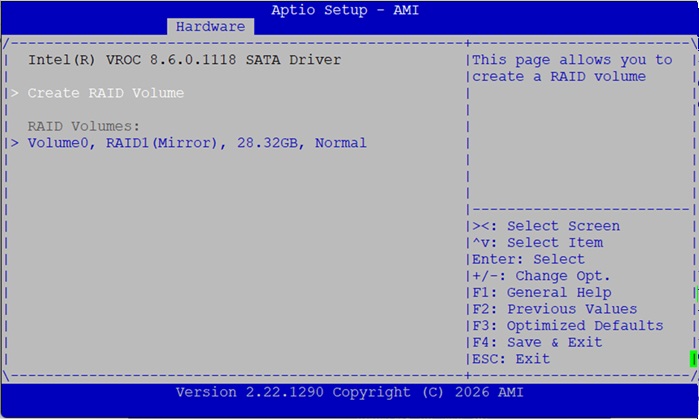Screen dimensions: 699x419
Task: Click the '^v: Select Item' hint
Action: [538, 242]
